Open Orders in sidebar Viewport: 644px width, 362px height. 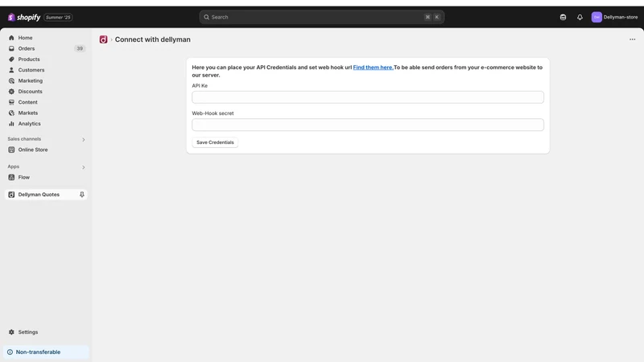(x=46, y=48)
